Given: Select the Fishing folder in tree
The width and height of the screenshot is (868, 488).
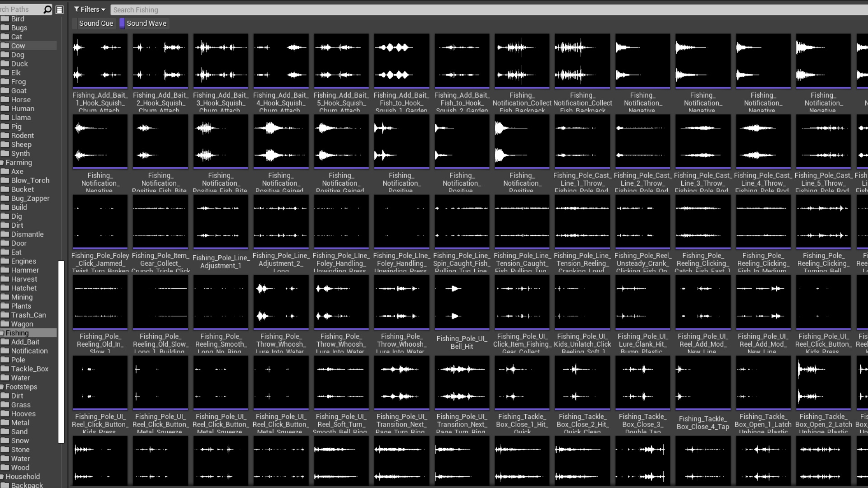Looking at the screenshot, I should pyautogui.click(x=17, y=333).
